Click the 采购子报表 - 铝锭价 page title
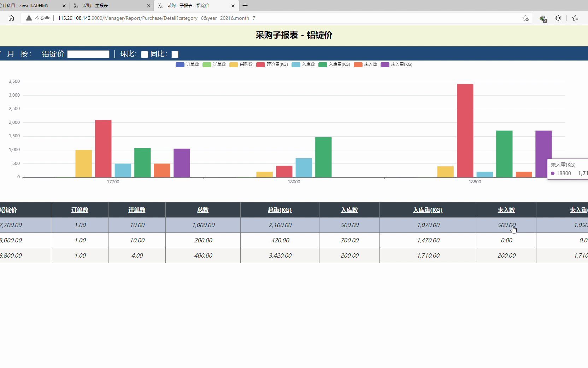The width and height of the screenshot is (588, 368). point(294,35)
